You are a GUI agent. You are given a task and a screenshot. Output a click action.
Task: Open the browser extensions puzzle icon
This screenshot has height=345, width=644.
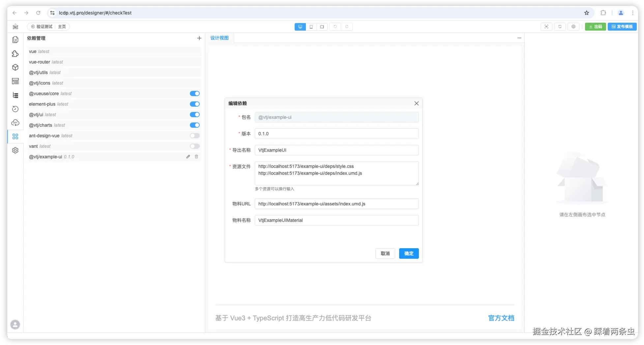click(603, 13)
